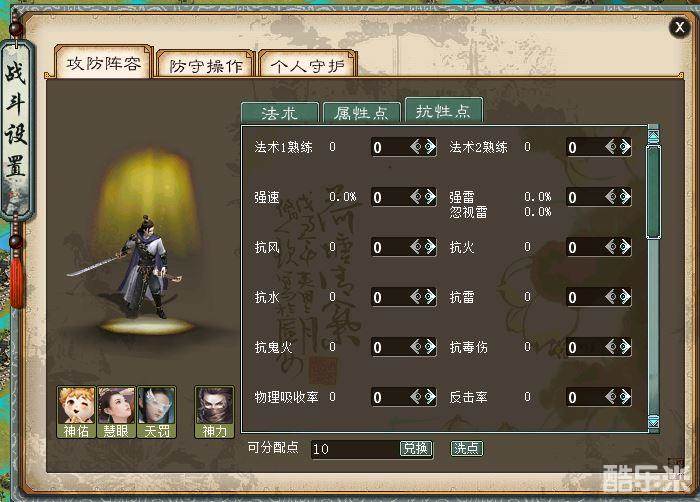Increase 抗火 with its right arrow
Screen dimensions: 700x502
(625, 247)
